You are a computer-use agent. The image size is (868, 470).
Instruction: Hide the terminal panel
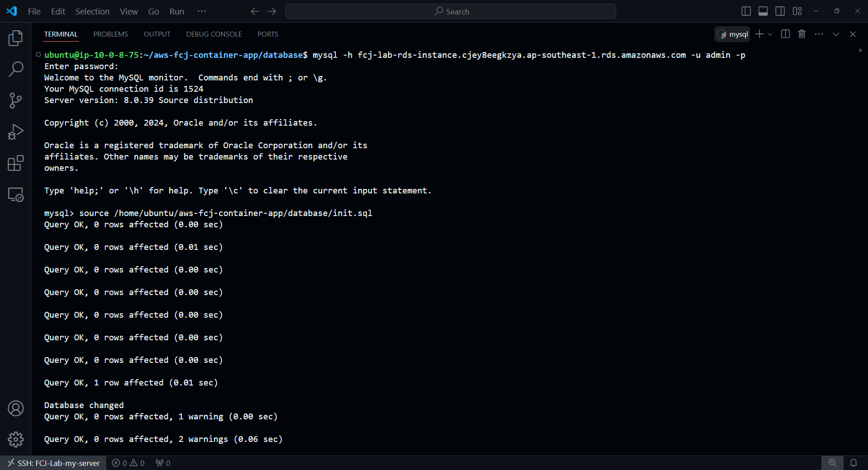point(853,34)
